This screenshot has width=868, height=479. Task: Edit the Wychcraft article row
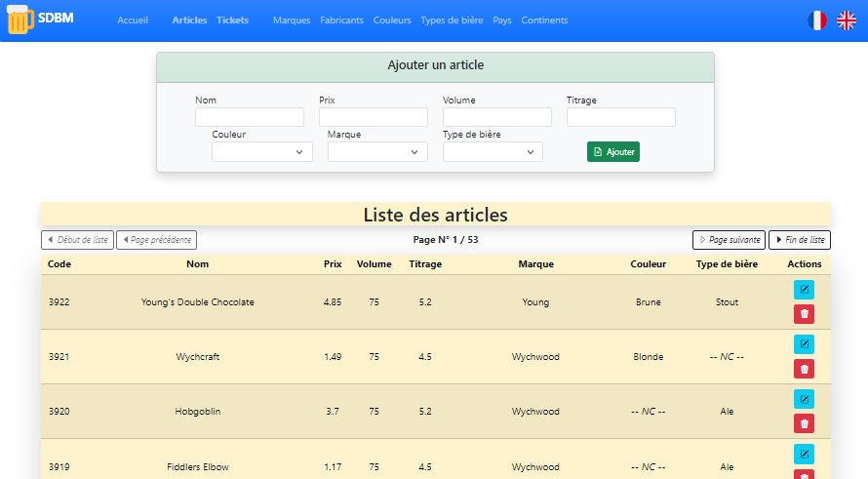click(x=804, y=344)
